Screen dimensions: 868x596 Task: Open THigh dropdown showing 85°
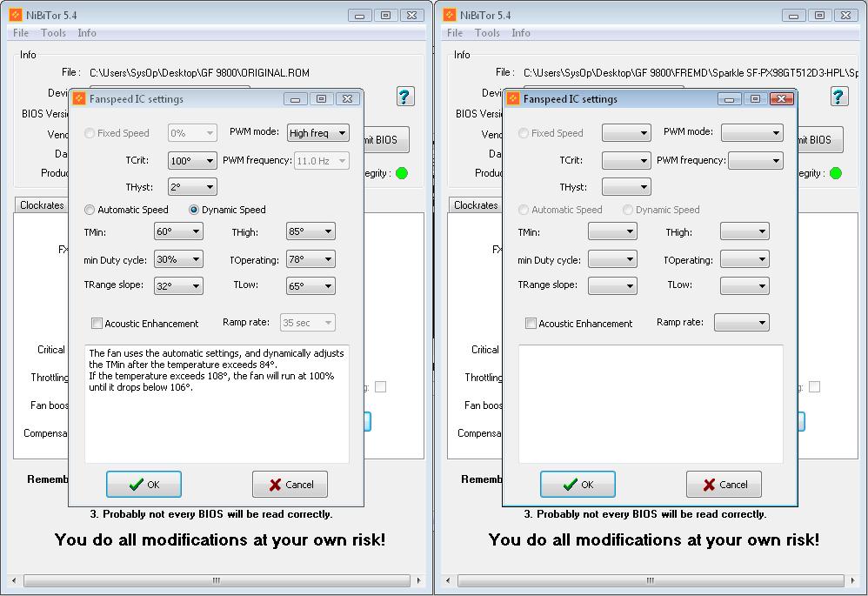coord(310,231)
